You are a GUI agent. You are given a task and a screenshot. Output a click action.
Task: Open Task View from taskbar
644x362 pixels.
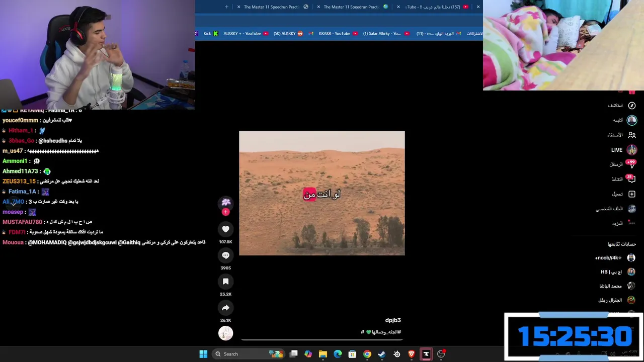click(x=294, y=354)
